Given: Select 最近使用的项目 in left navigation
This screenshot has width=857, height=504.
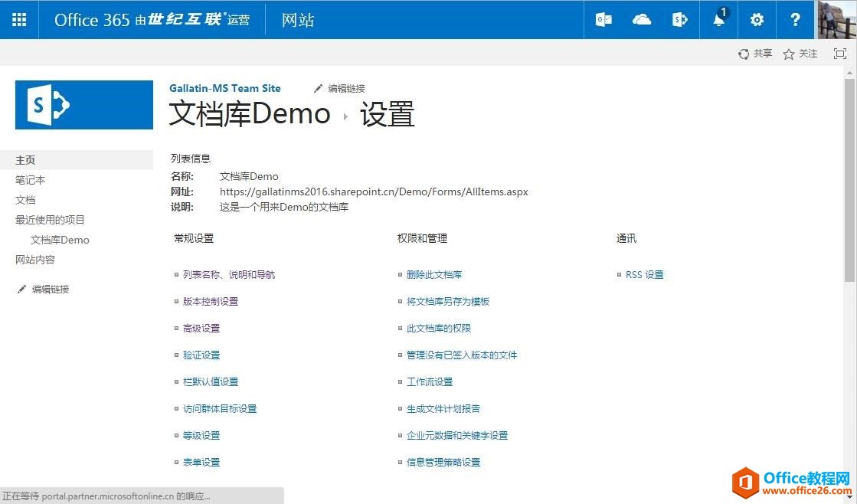Looking at the screenshot, I should [x=50, y=220].
